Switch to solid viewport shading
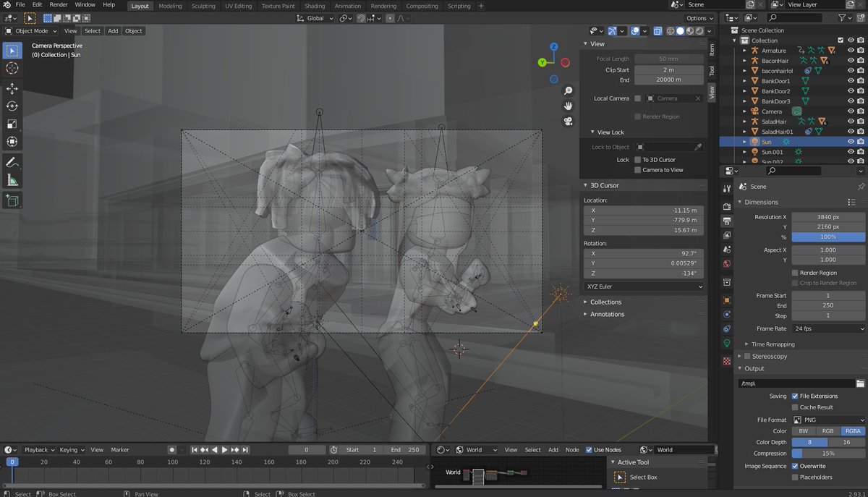Viewport: 868px width, 497px height. click(680, 31)
